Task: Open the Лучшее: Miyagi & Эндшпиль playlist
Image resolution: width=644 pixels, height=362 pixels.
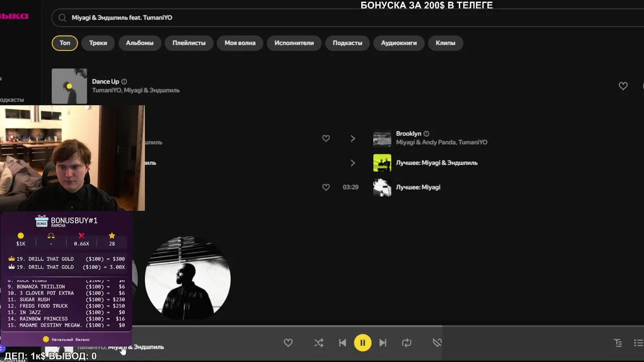Action: click(437, 163)
